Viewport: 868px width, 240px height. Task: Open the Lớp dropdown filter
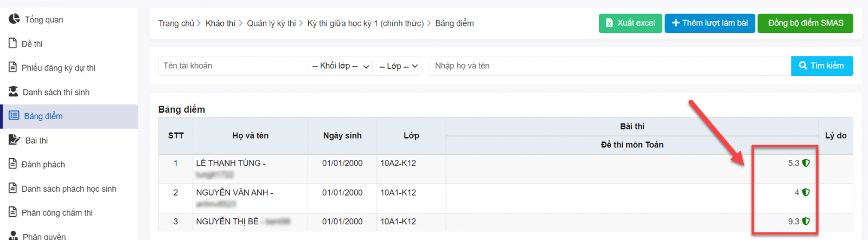(398, 66)
